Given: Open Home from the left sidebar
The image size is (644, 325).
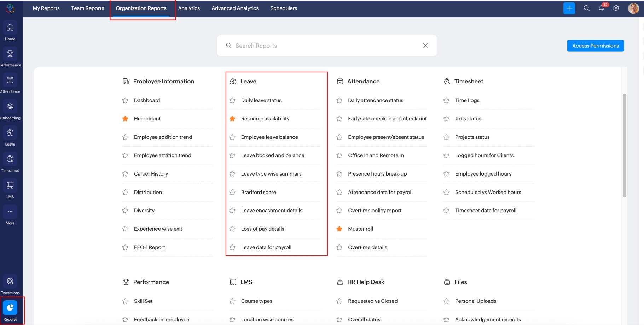Looking at the screenshot, I should point(10,31).
